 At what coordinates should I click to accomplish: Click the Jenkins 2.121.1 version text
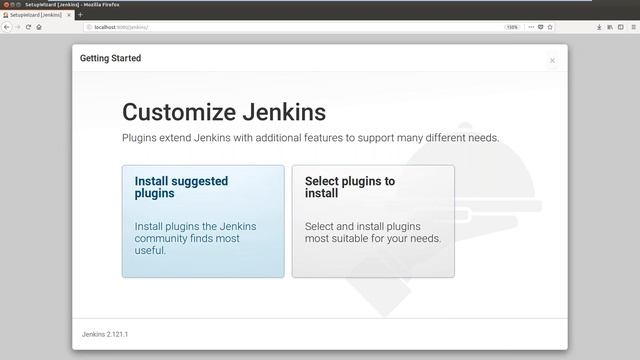coord(105,334)
